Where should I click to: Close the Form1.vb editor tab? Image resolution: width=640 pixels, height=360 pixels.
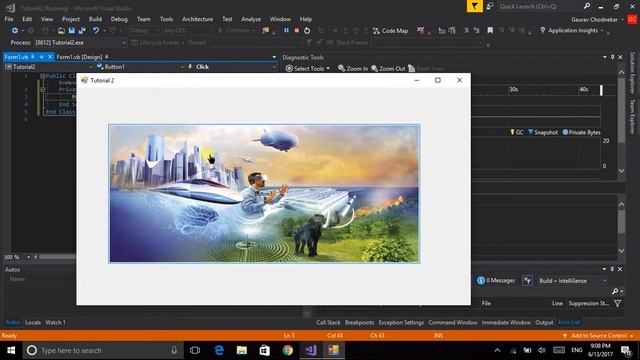pos(50,57)
